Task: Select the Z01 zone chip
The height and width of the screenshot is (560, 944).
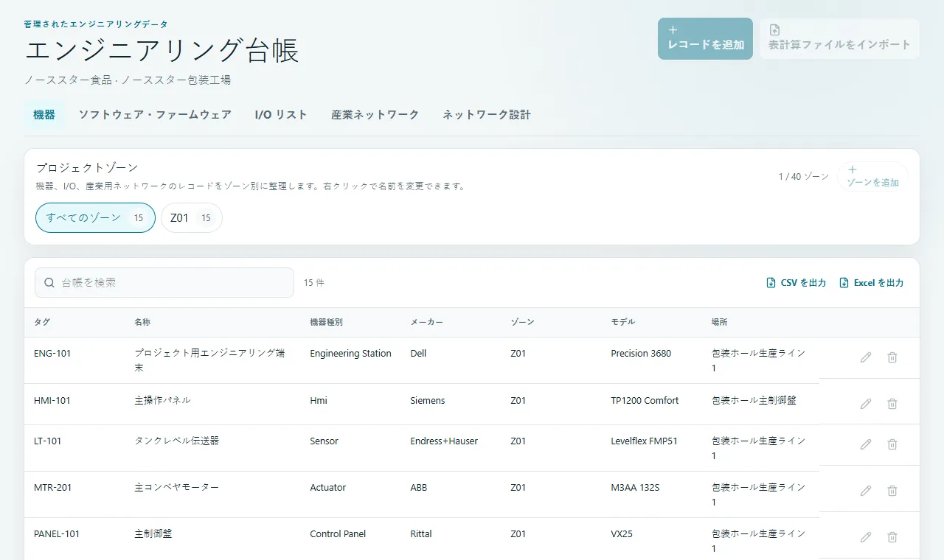Action: click(x=191, y=218)
